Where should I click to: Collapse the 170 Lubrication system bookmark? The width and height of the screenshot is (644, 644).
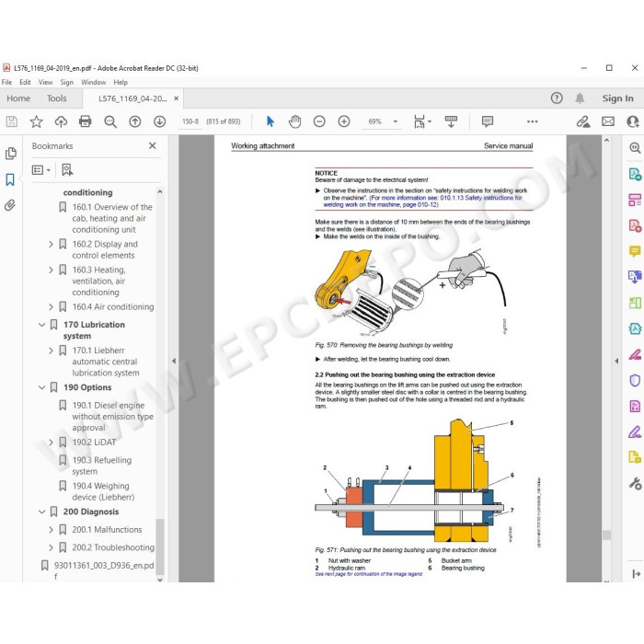(x=42, y=325)
